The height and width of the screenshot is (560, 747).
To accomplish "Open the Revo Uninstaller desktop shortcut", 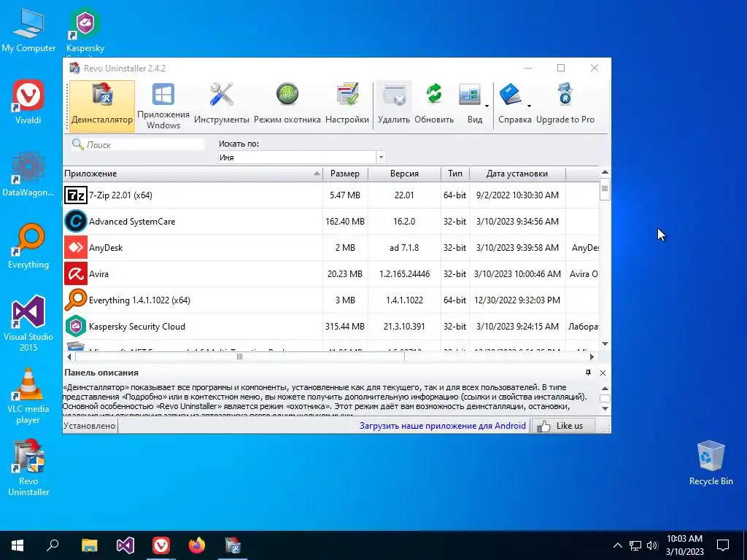I will click(28, 468).
